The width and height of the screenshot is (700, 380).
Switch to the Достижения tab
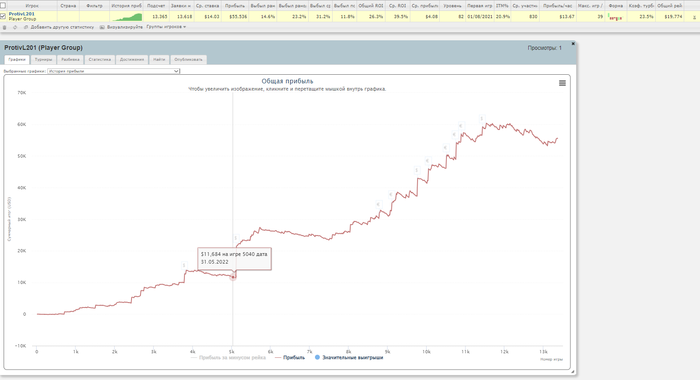(132, 59)
